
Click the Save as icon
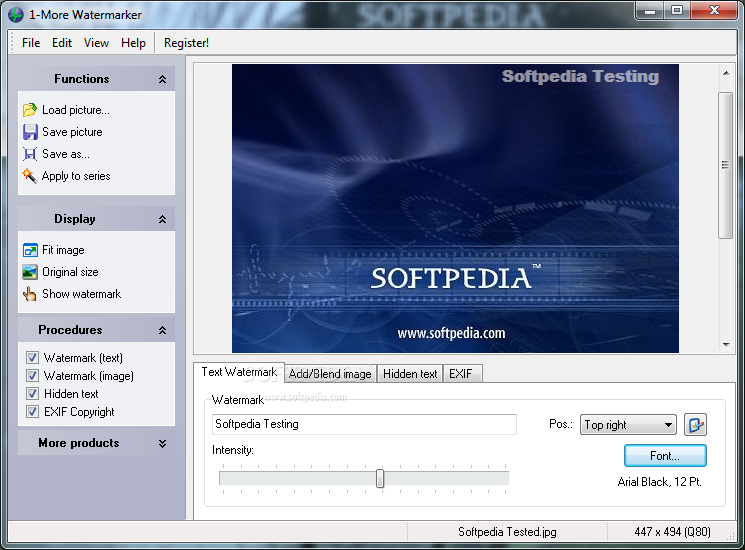click(29, 154)
